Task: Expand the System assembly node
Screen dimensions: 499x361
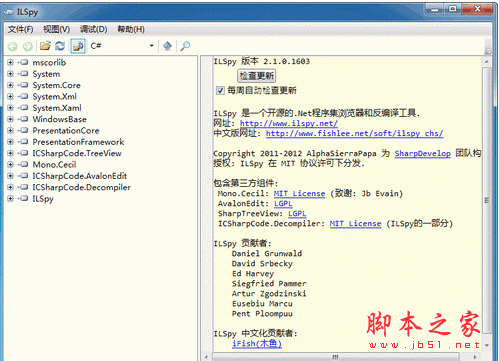Action: pos(10,74)
